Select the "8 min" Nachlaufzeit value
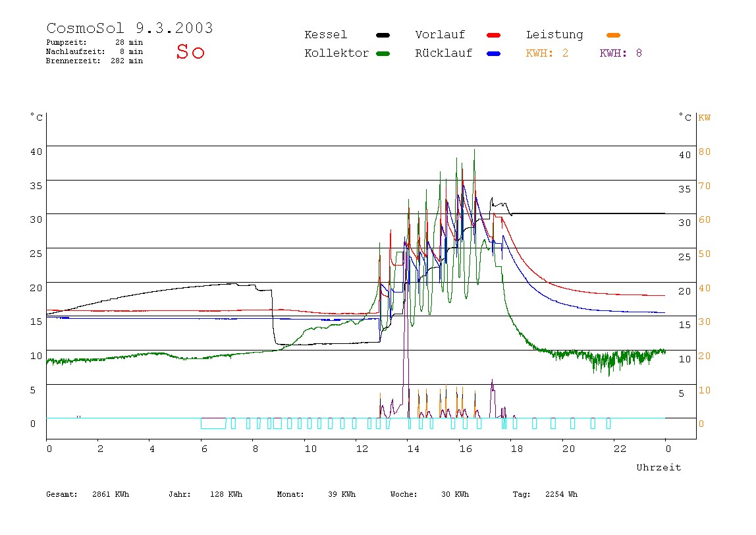 pos(131,51)
